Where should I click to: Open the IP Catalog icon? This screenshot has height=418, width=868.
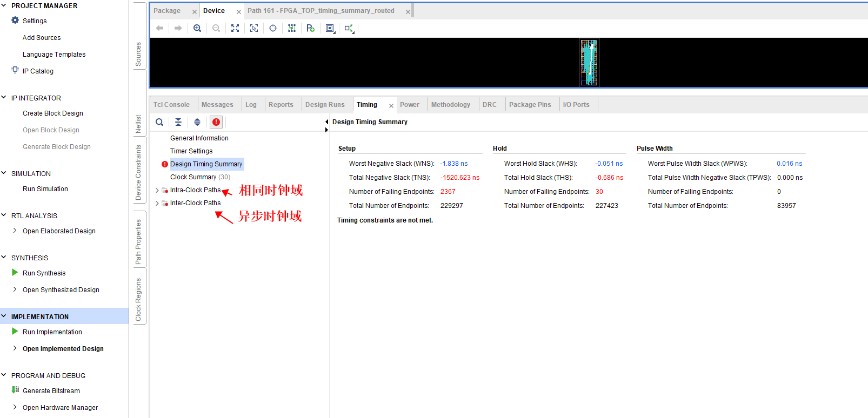click(x=15, y=70)
